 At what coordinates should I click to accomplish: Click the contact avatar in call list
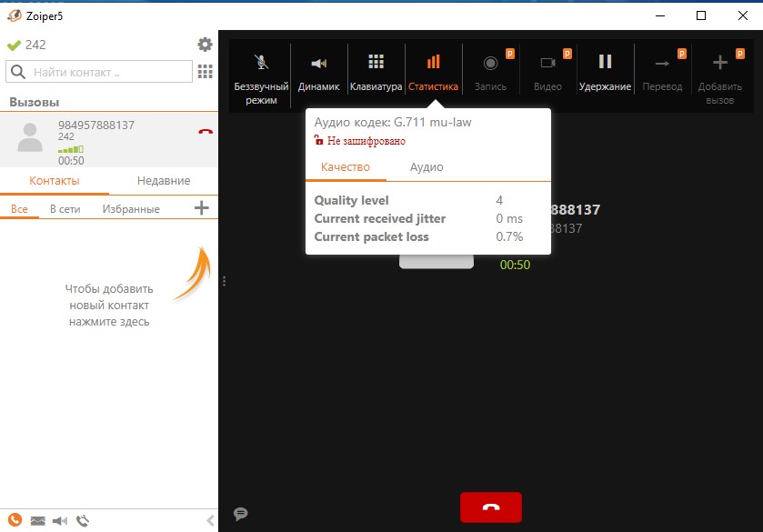pyautogui.click(x=30, y=137)
